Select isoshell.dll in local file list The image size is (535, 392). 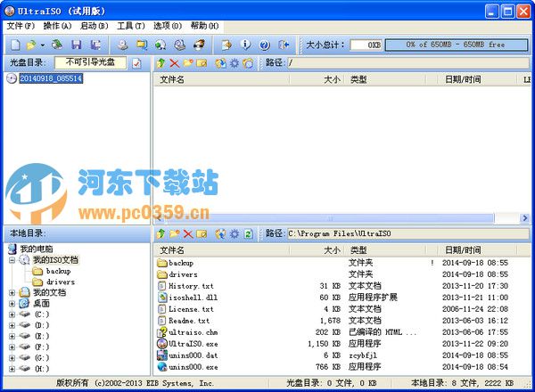click(193, 298)
